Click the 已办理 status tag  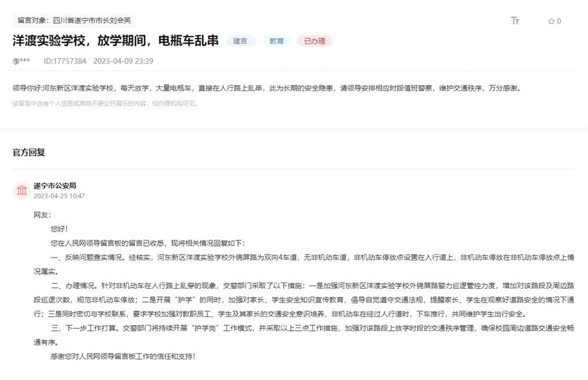click(x=315, y=41)
